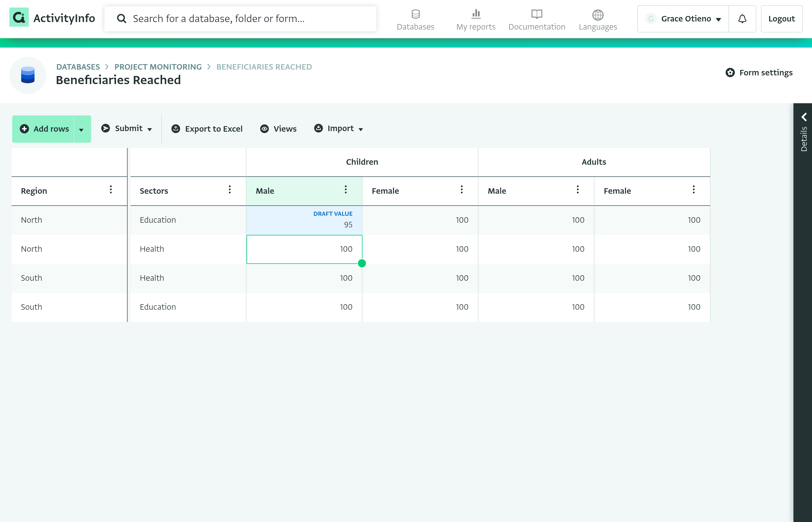
Task: Click the Children group header
Action: [x=362, y=162]
